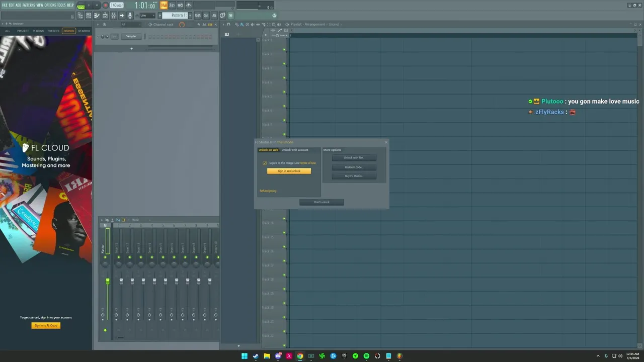Select the PLUGINS browser tab
The width and height of the screenshot is (644, 362).
38,31
